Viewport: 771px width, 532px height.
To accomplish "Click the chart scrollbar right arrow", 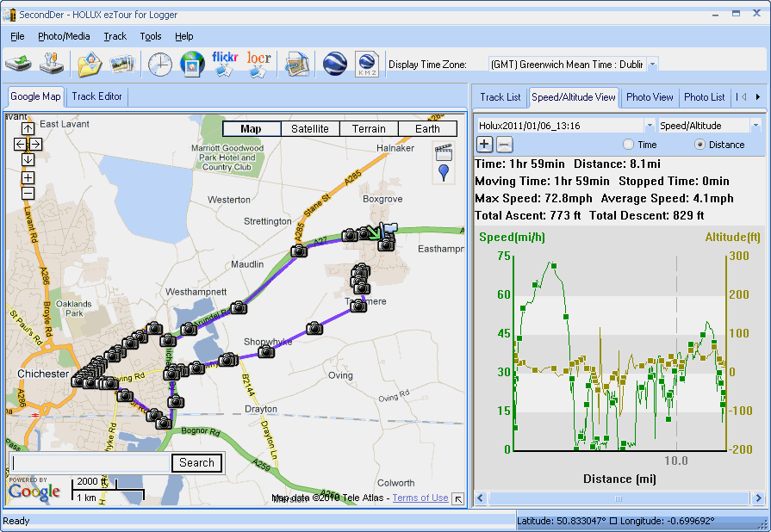I will 758,498.
